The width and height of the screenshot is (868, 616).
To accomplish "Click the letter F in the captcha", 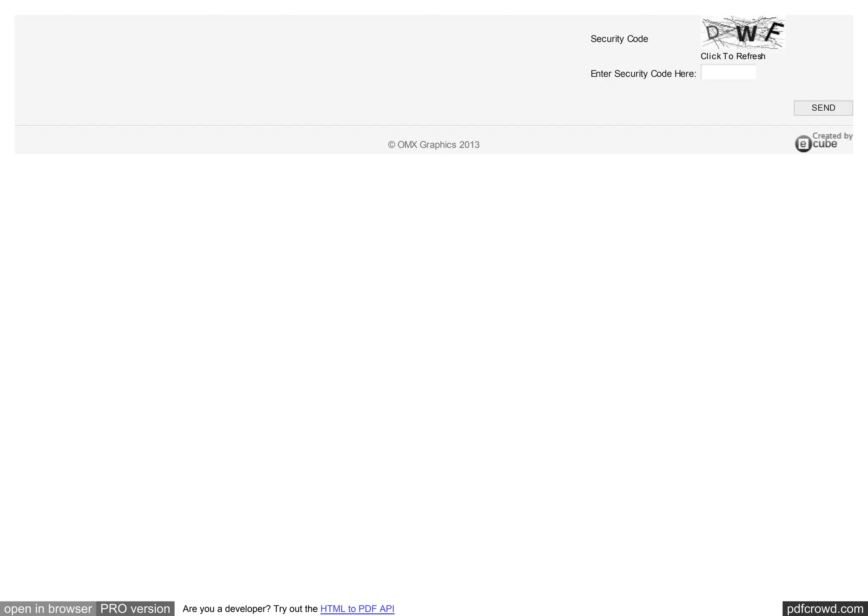I will point(775,31).
